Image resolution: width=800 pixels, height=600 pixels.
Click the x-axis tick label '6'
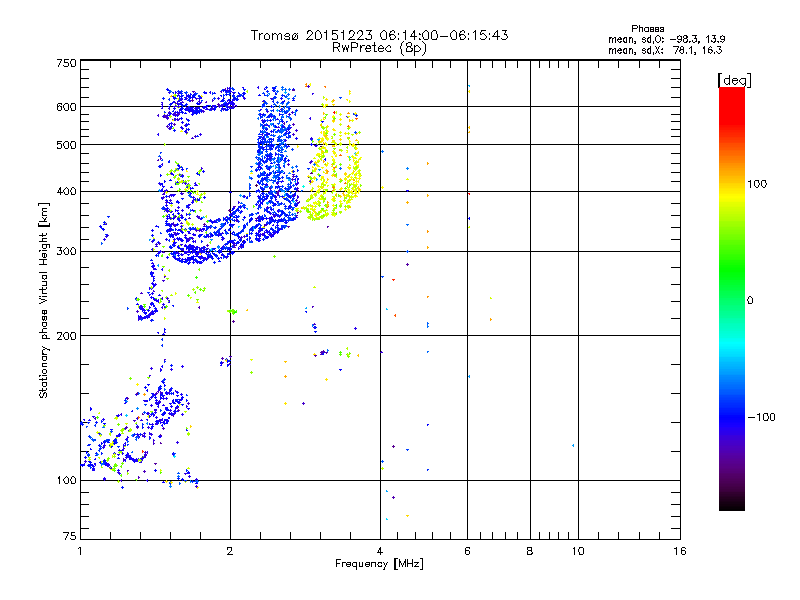tap(467, 551)
